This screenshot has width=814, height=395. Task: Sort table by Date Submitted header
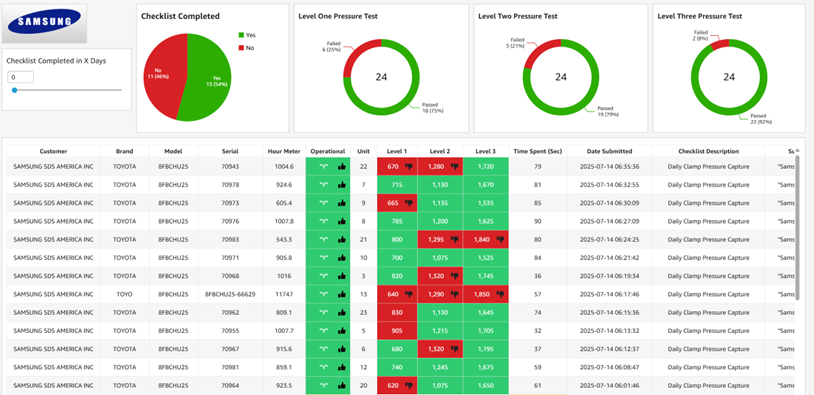coord(609,152)
